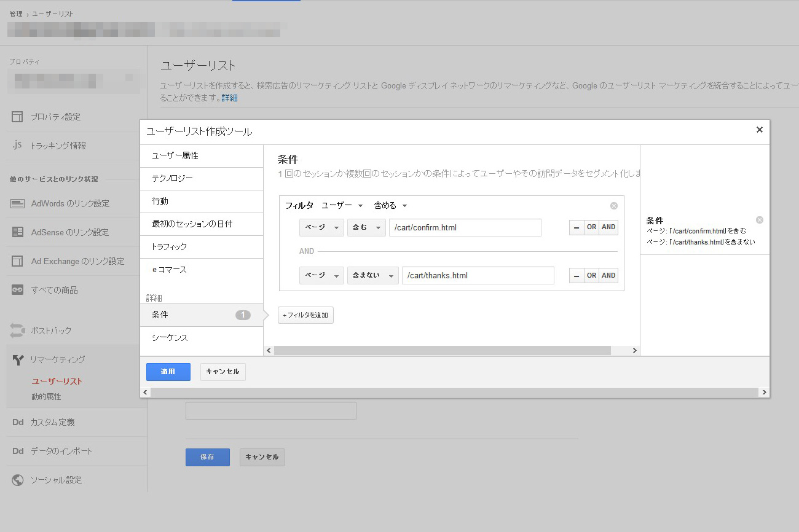Open トラッキング情報 in the sidebar
This screenshot has width=799, height=532.
(58, 146)
